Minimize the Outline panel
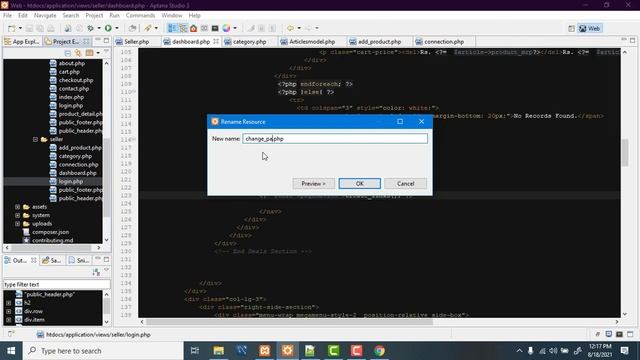The height and width of the screenshot is (360, 640). click(x=98, y=259)
